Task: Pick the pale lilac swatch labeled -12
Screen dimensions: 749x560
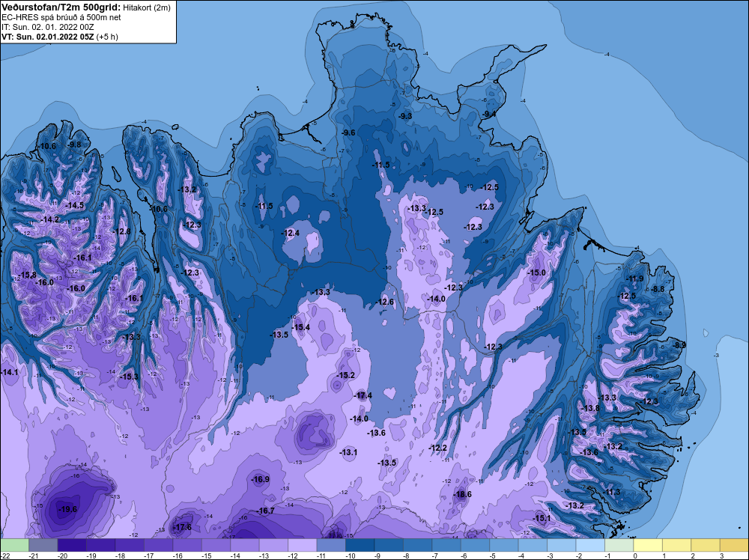Action: [303, 545]
